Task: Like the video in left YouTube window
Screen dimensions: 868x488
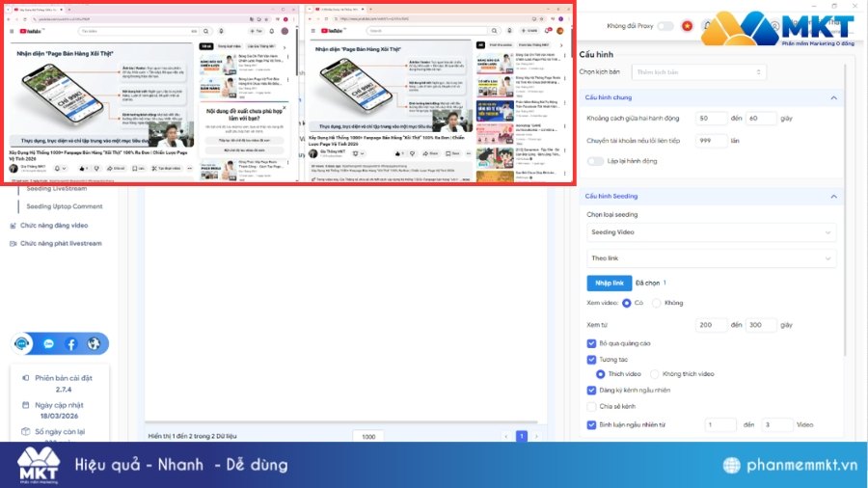Action: click(x=83, y=168)
